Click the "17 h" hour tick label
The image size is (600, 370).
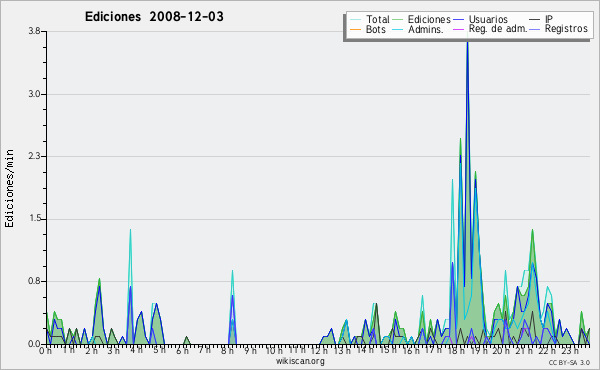click(x=433, y=350)
